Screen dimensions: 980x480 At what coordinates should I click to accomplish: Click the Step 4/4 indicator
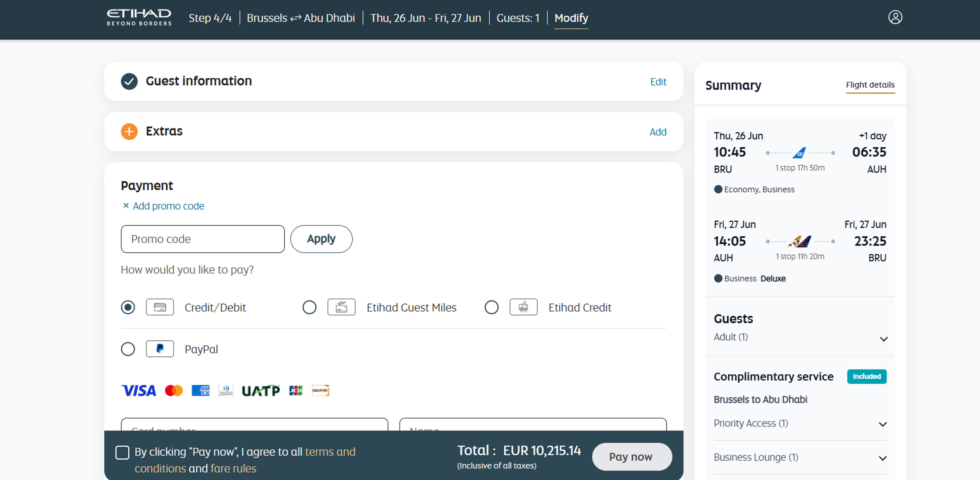pyautogui.click(x=210, y=18)
